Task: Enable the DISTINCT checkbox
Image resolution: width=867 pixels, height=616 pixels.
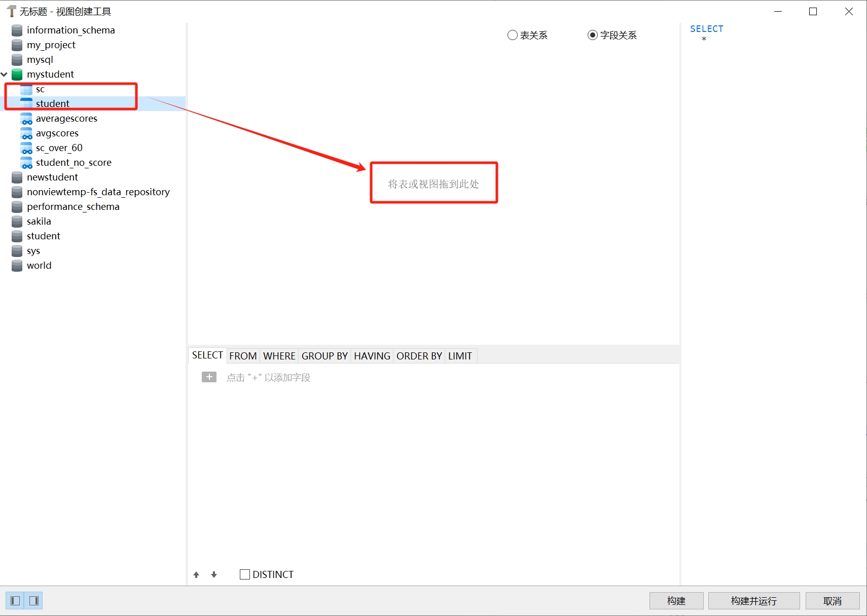Action: 245,574
